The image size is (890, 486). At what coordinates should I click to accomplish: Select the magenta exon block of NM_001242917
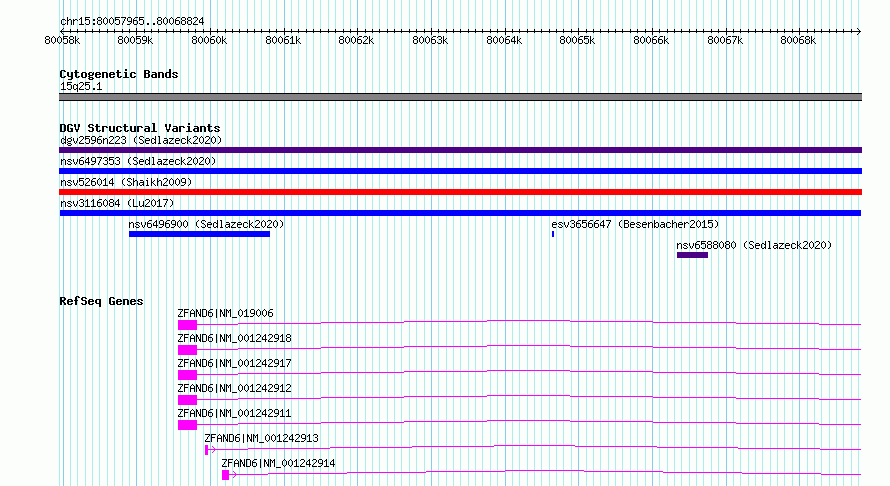(187, 375)
